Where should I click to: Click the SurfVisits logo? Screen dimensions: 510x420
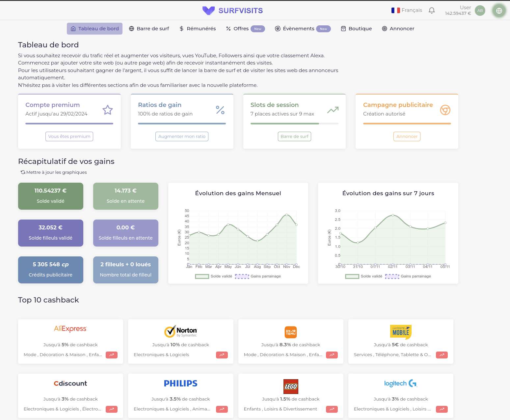pyautogui.click(x=232, y=11)
